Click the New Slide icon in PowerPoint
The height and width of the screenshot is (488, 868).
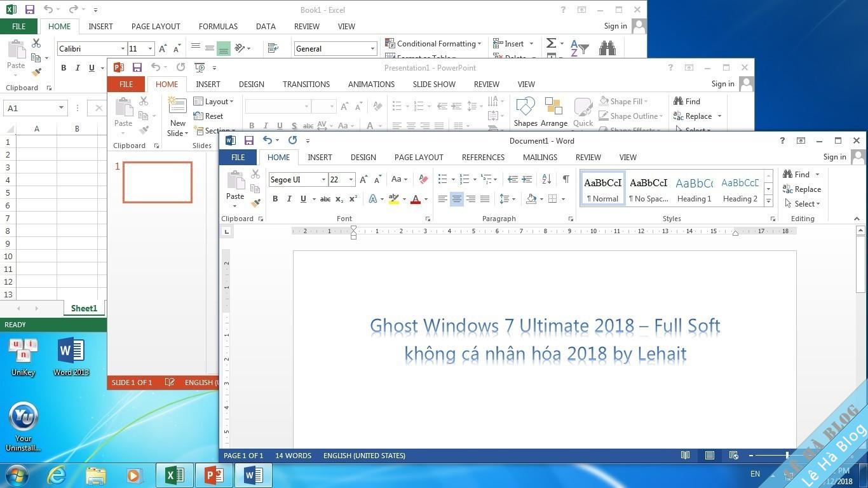coord(177,105)
